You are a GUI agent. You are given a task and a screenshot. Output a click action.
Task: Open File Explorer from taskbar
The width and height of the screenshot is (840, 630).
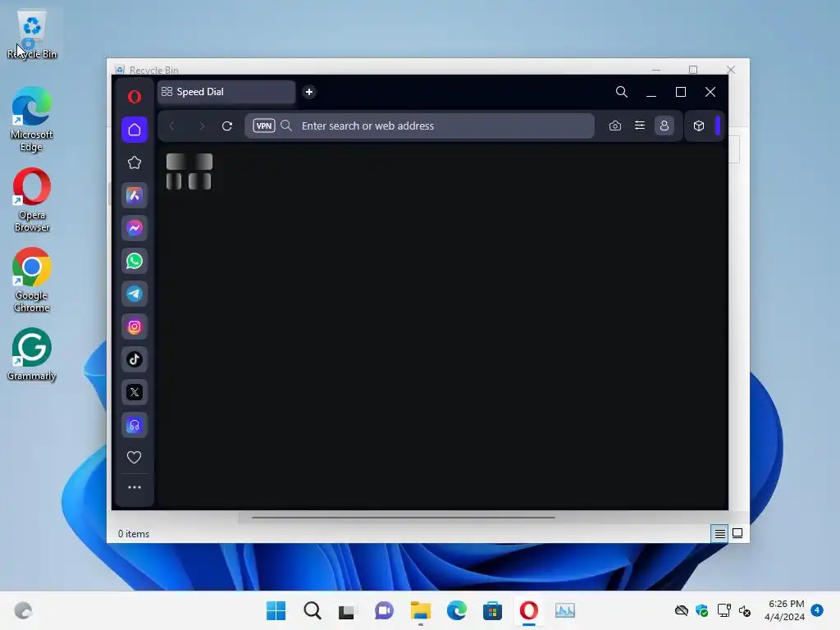pyautogui.click(x=421, y=610)
